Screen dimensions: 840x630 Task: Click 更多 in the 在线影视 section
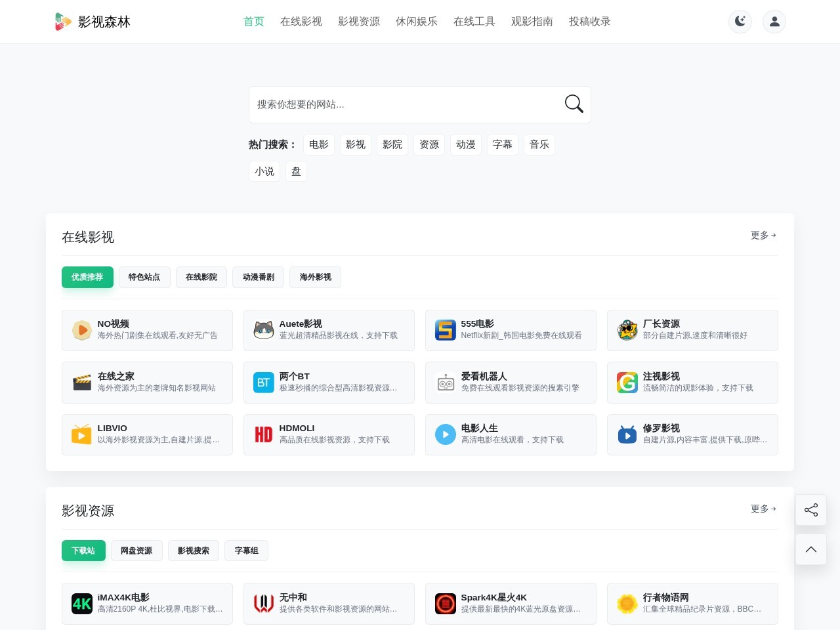tap(764, 235)
